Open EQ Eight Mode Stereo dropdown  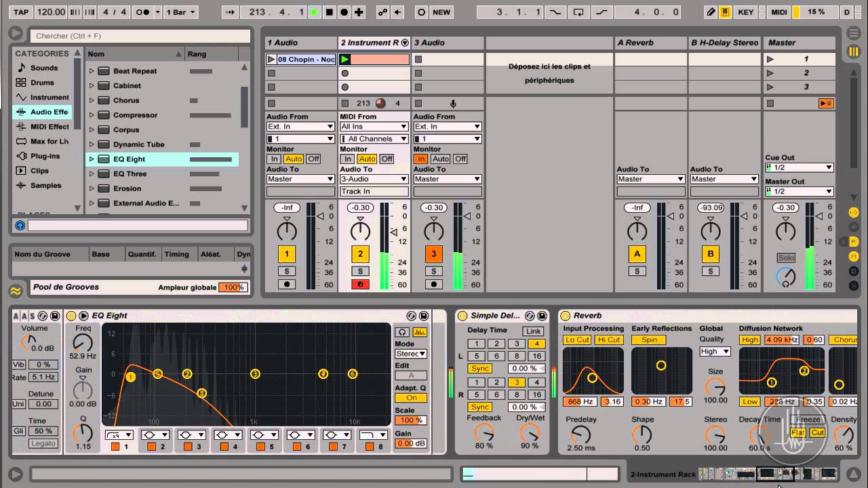411,354
